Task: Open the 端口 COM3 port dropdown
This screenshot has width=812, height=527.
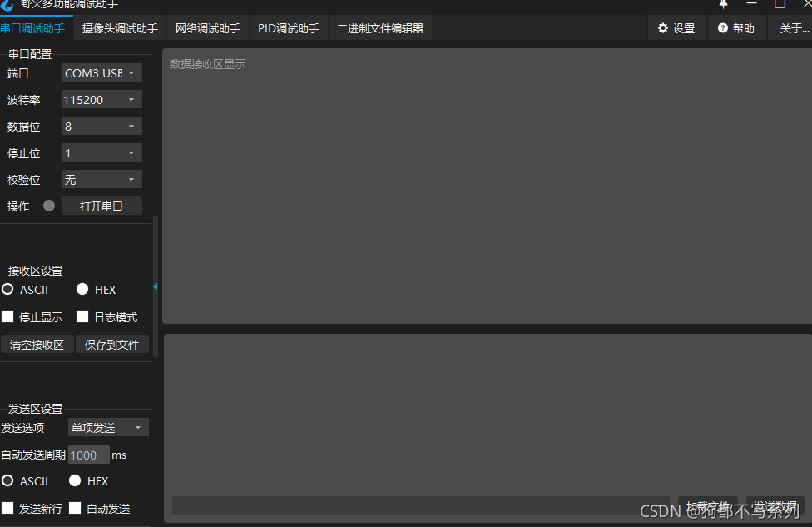Action: (101, 72)
